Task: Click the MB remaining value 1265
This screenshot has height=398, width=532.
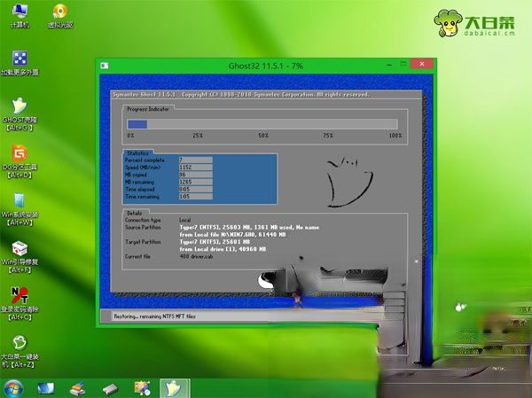Action: (x=196, y=182)
